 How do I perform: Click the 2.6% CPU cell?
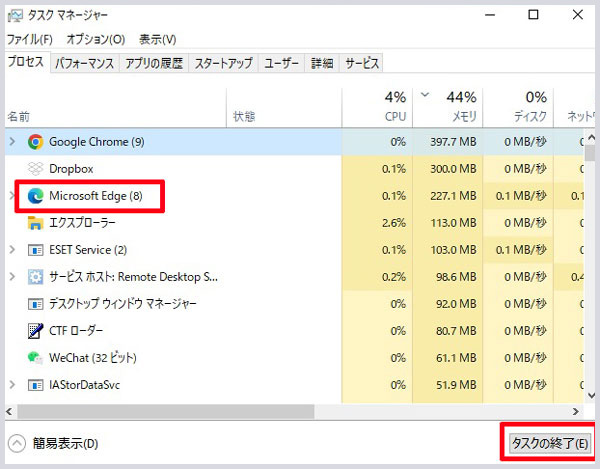point(377,223)
